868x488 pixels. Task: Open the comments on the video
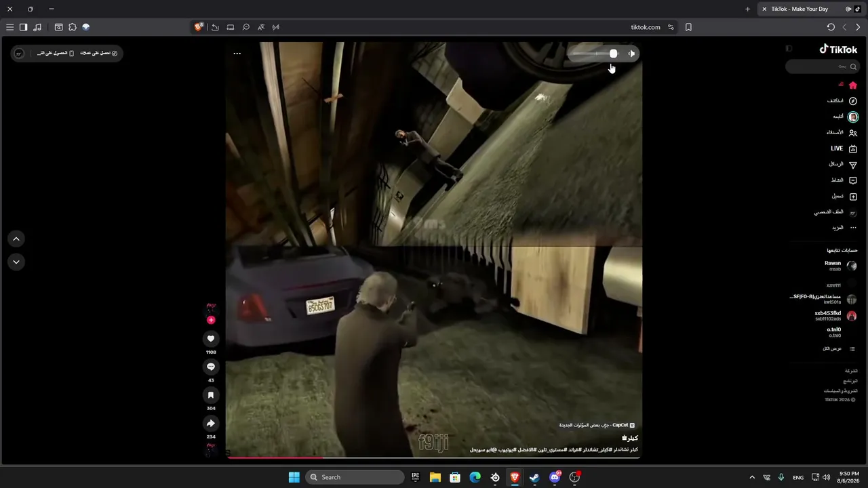211,367
